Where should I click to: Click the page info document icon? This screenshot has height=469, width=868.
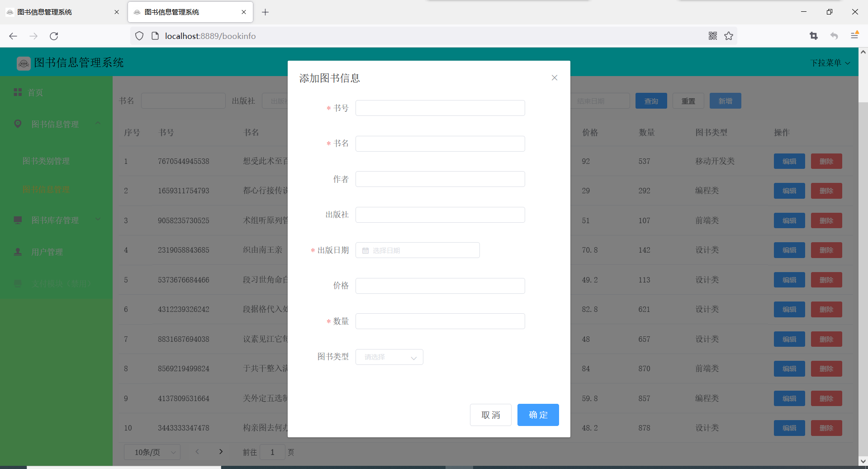click(155, 36)
